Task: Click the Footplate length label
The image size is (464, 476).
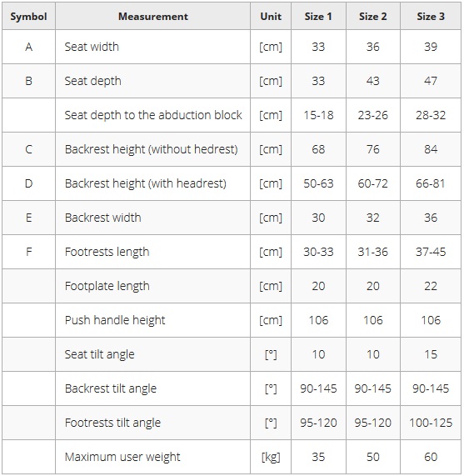Action: pos(107,286)
